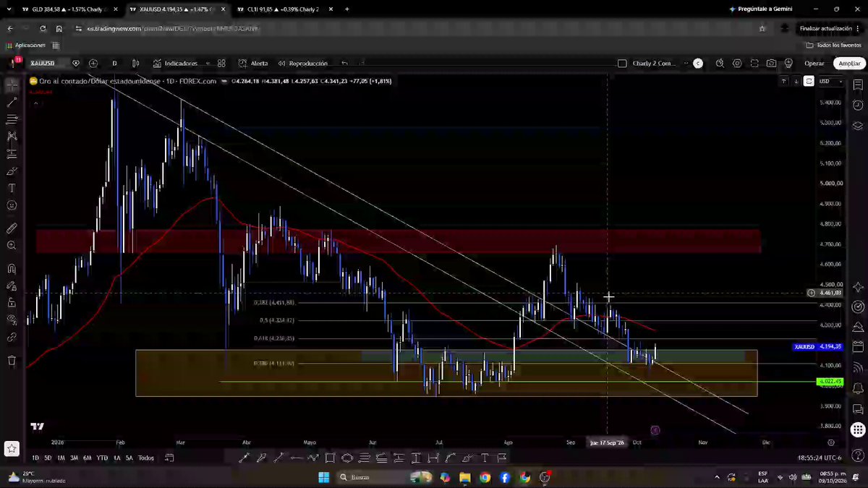The image size is (868, 488).
Task: Open the USD currency dropdown
Action: click(x=830, y=82)
